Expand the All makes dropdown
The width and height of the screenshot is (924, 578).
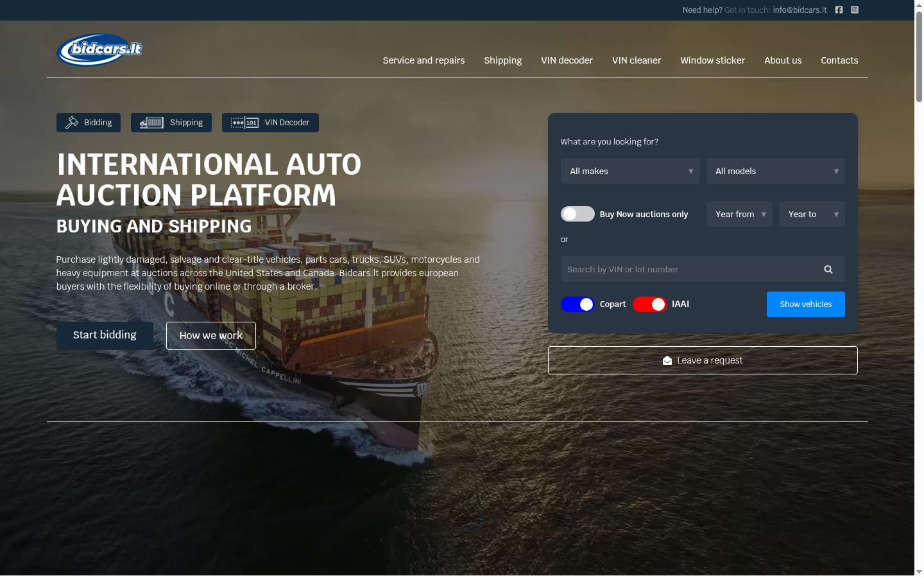pyautogui.click(x=630, y=171)
